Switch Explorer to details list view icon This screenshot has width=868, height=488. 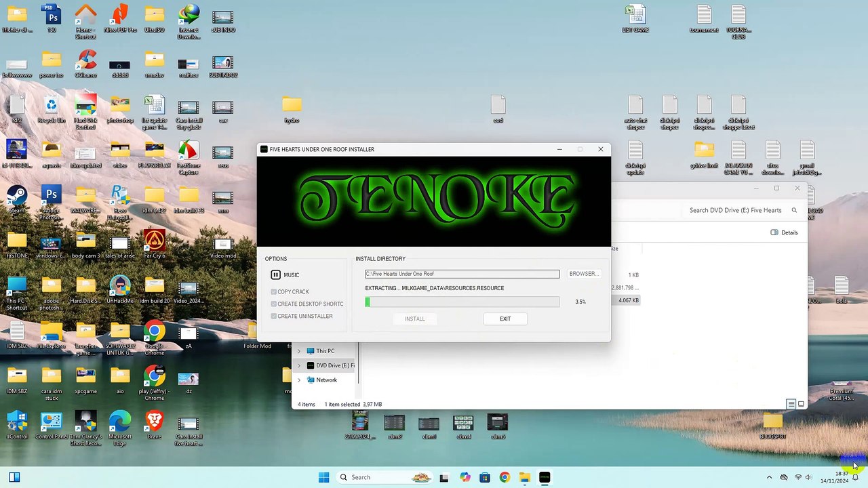tap(791, 404)
